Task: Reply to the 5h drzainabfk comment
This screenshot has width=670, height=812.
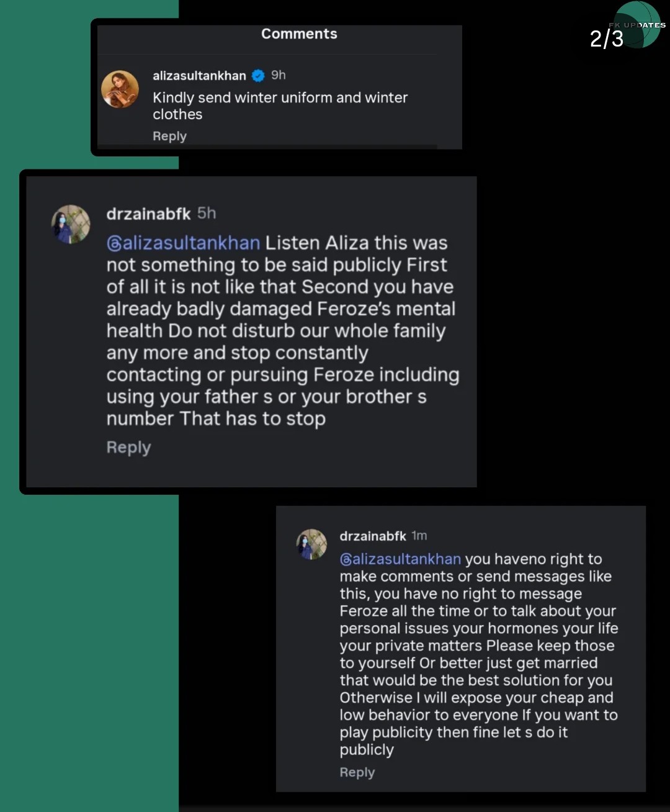Action: tap(128, 447)
